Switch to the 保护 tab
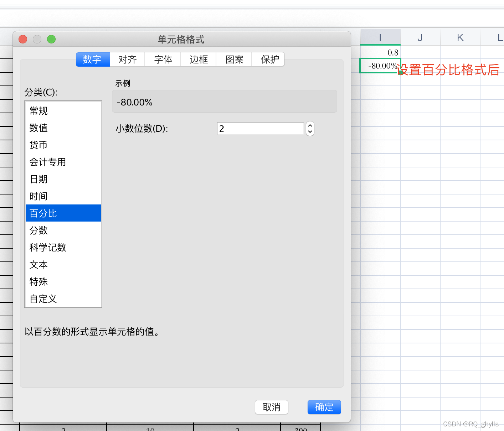 (x=268, y=59)
